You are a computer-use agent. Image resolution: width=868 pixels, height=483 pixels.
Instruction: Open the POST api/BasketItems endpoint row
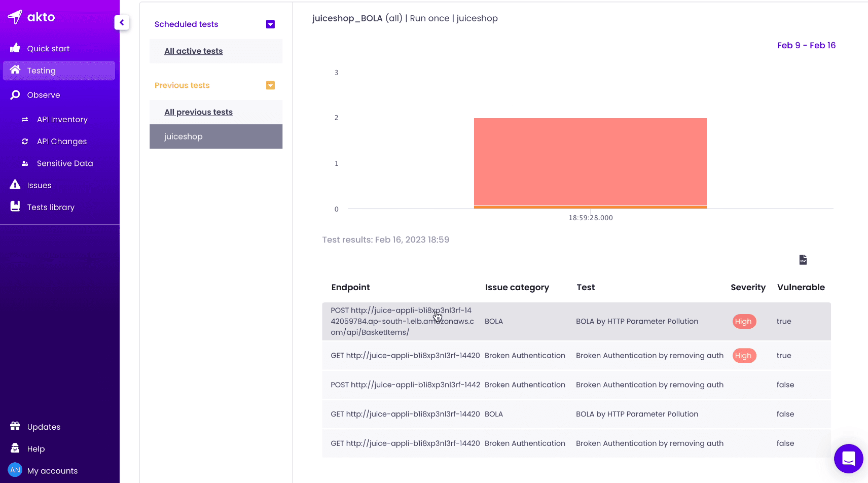(x=576, y=321)
